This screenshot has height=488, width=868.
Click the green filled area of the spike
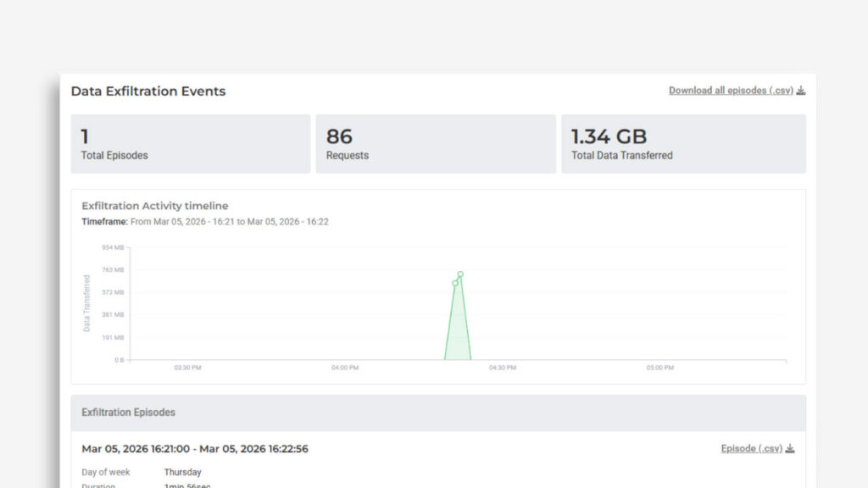[x=458, y=335]
